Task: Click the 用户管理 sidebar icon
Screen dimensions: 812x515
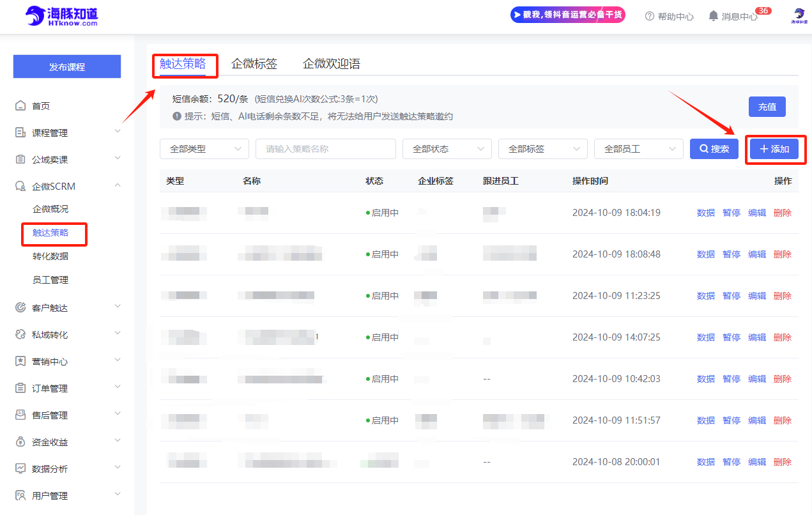Action: pyautogui.click(x=20, y=496)
